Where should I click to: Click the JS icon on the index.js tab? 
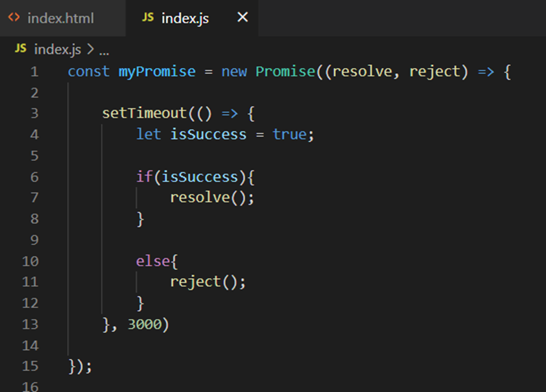tap(147, 18)
